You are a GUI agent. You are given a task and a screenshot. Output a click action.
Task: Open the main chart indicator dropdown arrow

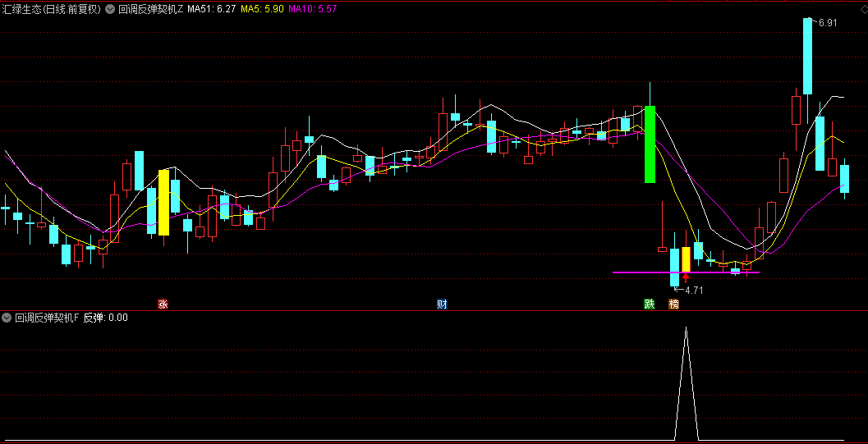click(x=110, y=9)
